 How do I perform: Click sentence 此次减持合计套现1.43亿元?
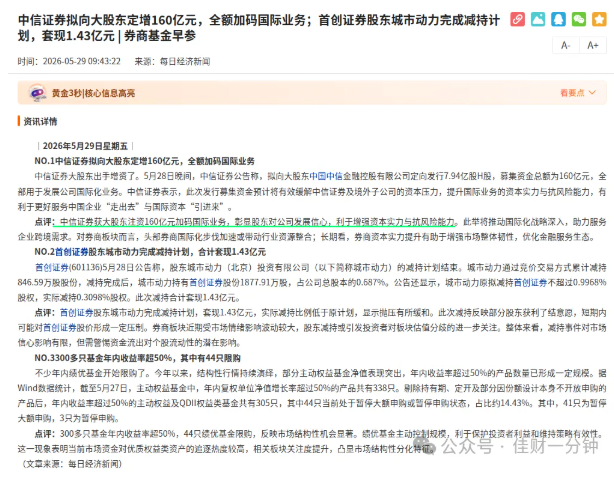tap(188, 298)
